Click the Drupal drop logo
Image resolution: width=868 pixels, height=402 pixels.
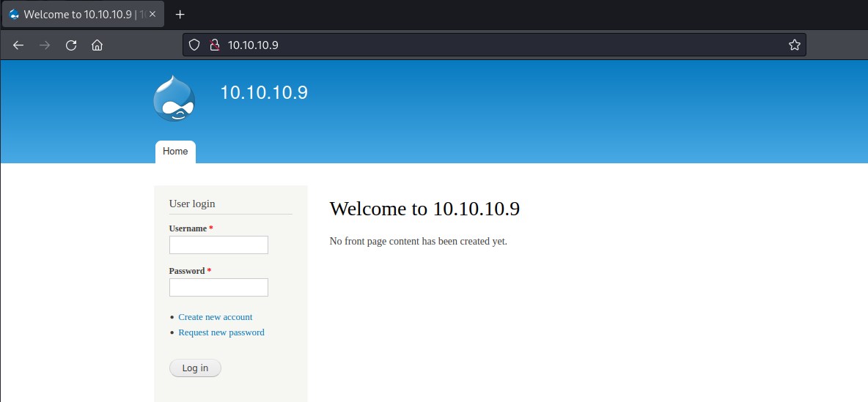(174, 98)
